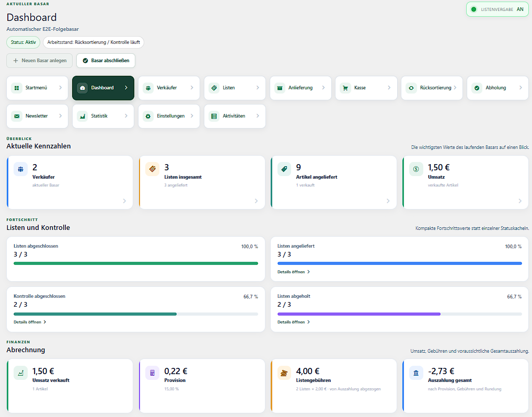Screen dimensions: 532x417
Task: Open the Newsletter section
Action: pyautogui.click(x=37, y=116)
